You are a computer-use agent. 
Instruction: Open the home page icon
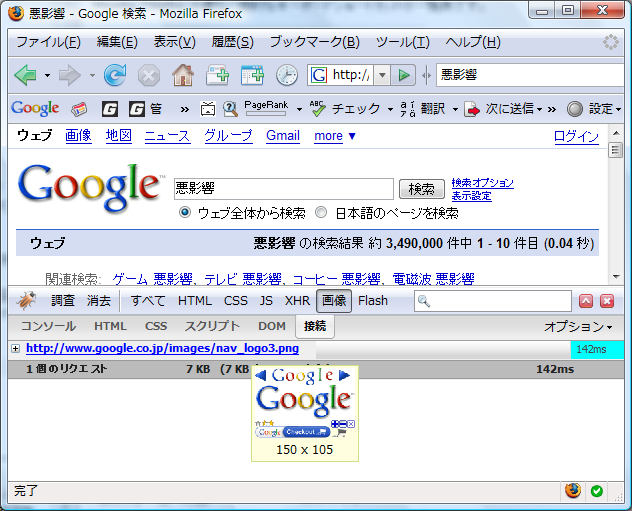pyautogui.click(x=183, y=75)
